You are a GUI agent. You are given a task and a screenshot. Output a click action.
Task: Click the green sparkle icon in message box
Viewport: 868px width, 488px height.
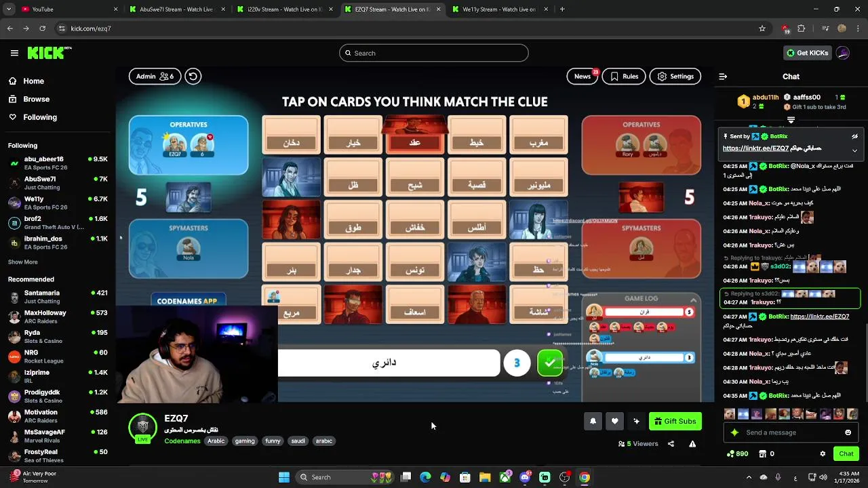pyautogui.click(x=734, y=432)
